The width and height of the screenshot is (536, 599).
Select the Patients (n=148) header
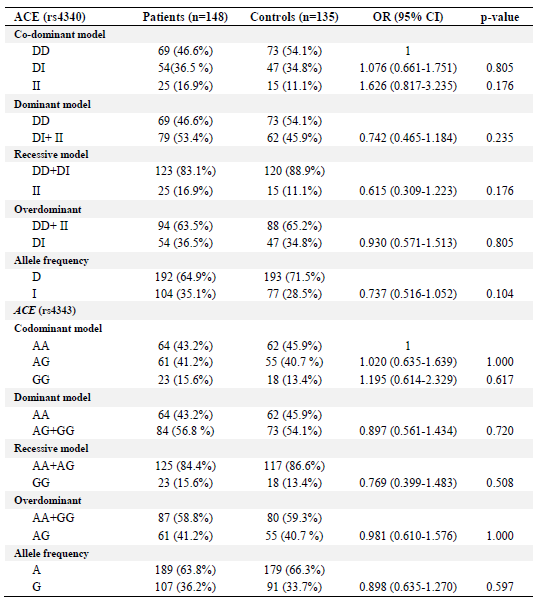185,17
